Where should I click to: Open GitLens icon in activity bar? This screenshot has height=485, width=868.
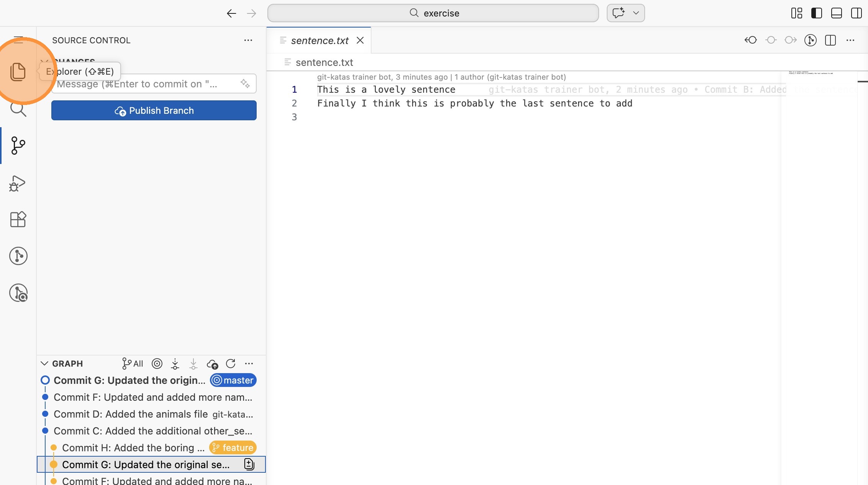click(18, 256)
